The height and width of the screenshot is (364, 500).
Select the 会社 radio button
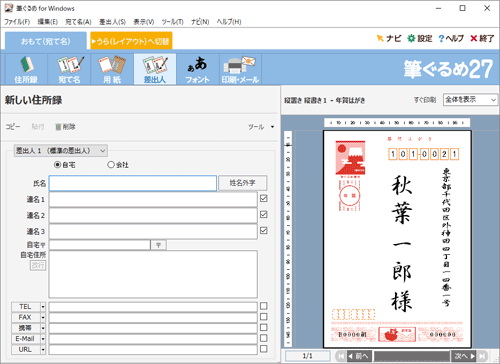[111, 165]
